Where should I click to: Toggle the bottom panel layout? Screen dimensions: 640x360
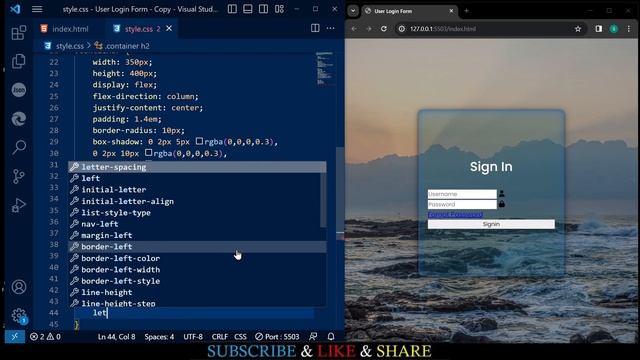[248, 9]
